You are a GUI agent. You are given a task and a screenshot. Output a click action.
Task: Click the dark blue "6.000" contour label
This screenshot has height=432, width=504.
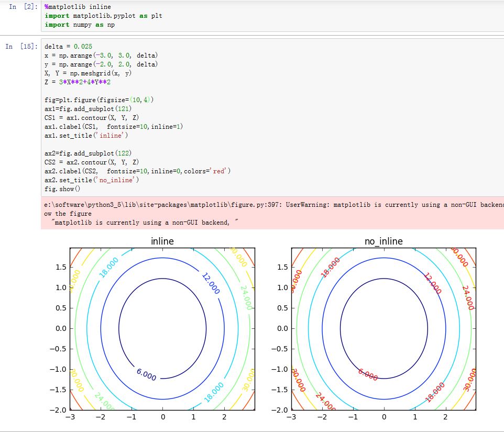coord(146,374)
